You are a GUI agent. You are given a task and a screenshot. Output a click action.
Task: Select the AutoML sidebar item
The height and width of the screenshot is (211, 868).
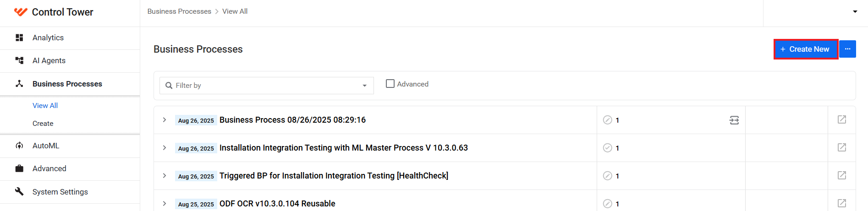point(70,146)
